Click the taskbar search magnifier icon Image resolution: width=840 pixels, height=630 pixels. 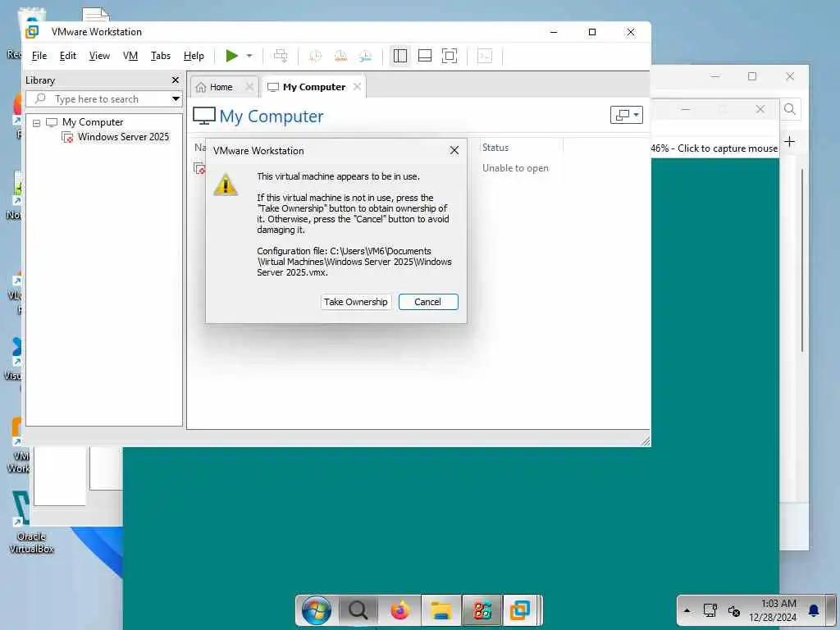(x=358, y=610)
